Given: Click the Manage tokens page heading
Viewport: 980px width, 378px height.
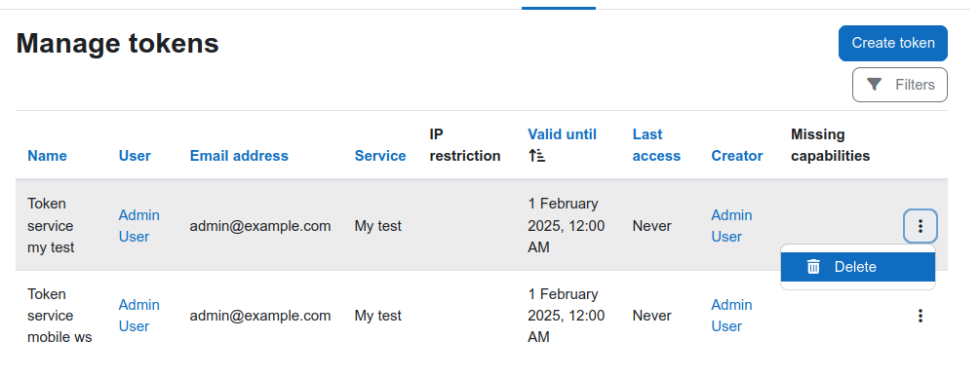Looking at the screenshot, I should click(117, 44).
